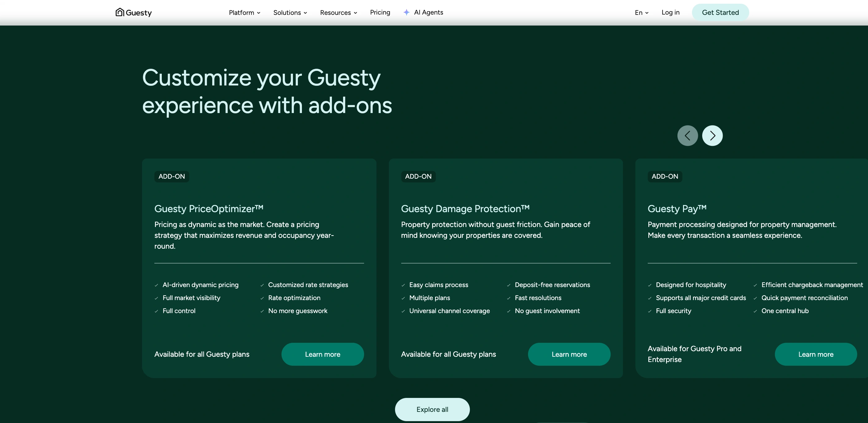Click the Guesty Pay™ title
The image size is (868, 423).
click(x=677, y=209)
